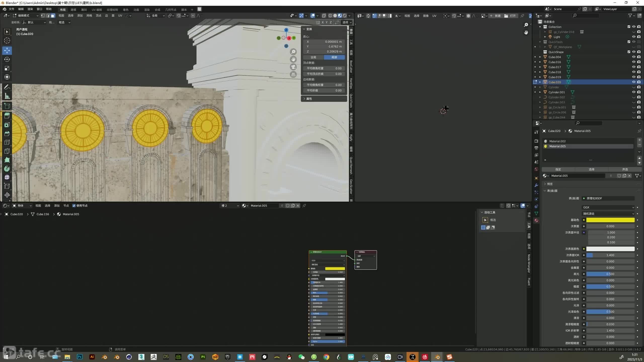Image resolution: width=644 pixels, height=362 pixels.
Task: Select the Measure tool
Action: 7,96
